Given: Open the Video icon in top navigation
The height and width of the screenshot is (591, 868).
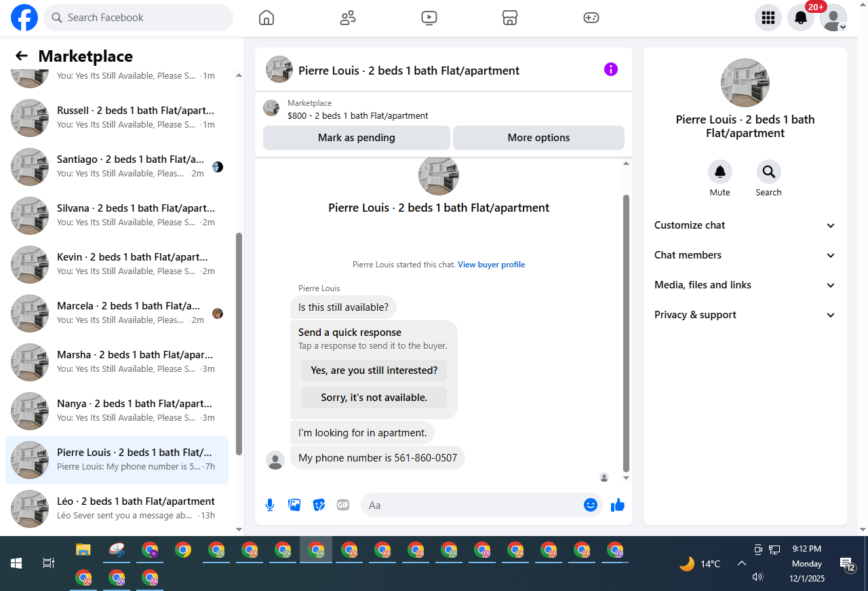Looking at the screenshot, I should pyautogui.click(x=429, y=18).
